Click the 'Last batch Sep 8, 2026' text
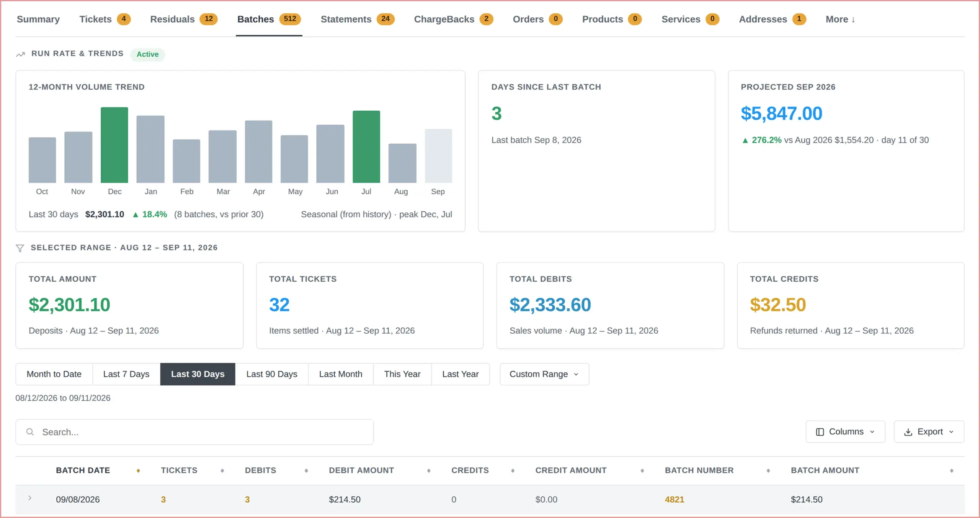Screen dimensions: 980x518 pyautogui.click(x=536, y=140)
